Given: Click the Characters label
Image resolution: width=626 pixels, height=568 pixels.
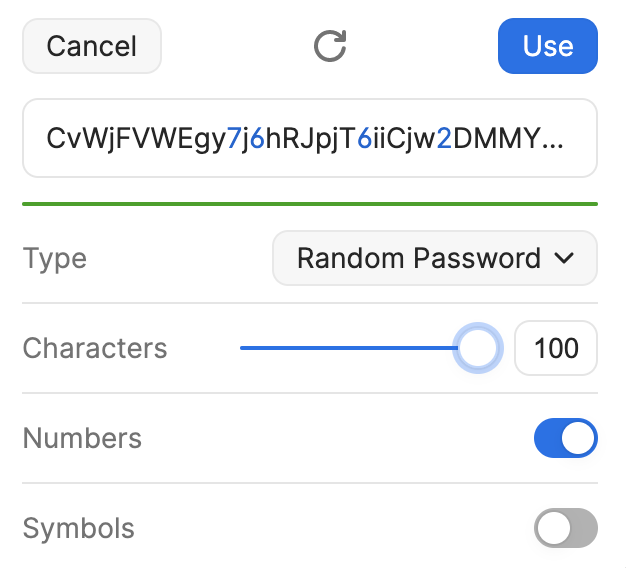Looking at the screenshot, I should pos(95,348).
